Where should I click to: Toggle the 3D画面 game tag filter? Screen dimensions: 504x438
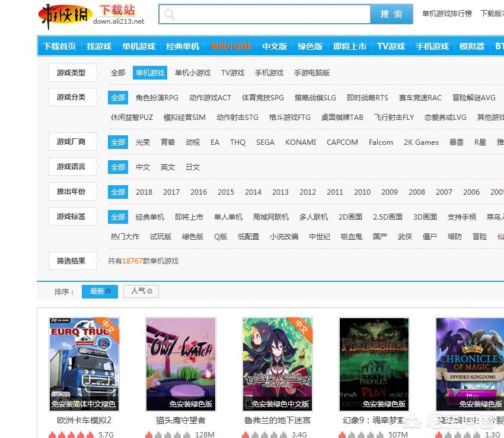425,217
